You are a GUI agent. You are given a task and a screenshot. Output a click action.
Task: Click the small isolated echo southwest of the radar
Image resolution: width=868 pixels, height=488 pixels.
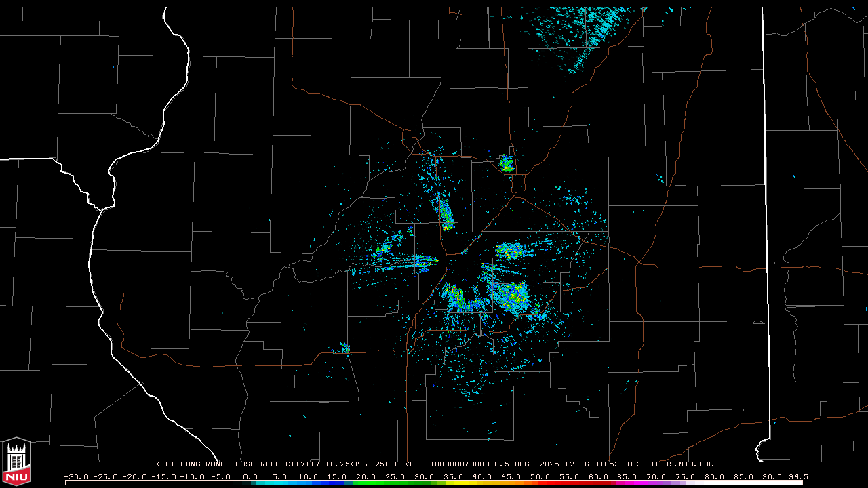pyautogui.click(x=344, y=348)
